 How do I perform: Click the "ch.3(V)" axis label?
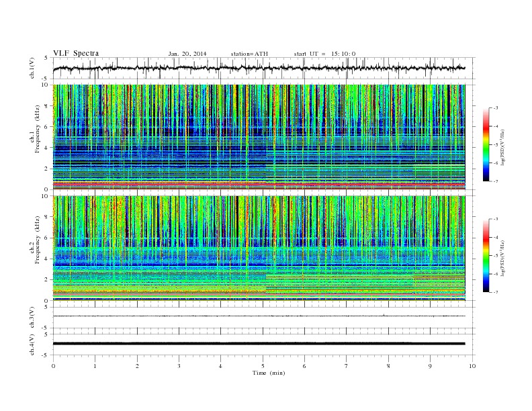point(32,318)
